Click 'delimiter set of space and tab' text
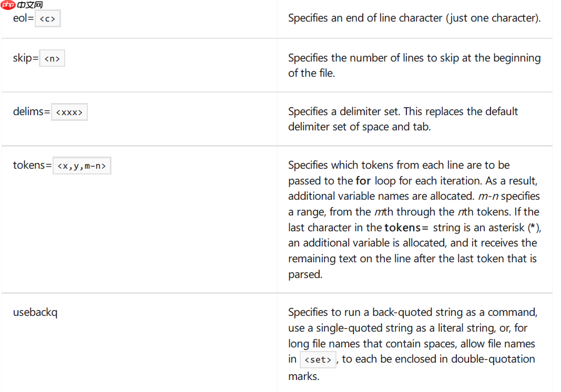The image size is (561, 392). 359,127
